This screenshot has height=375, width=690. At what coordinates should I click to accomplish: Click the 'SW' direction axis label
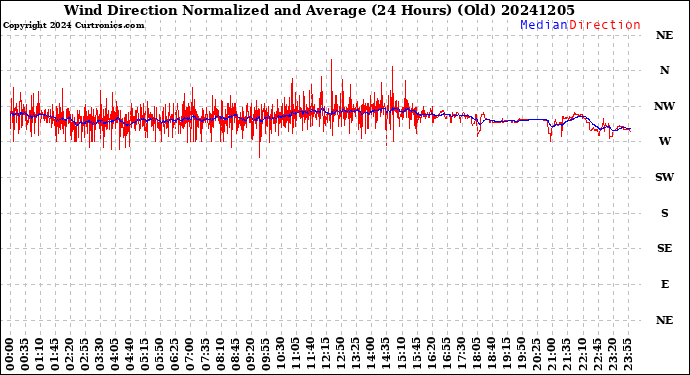pos(664,177)
